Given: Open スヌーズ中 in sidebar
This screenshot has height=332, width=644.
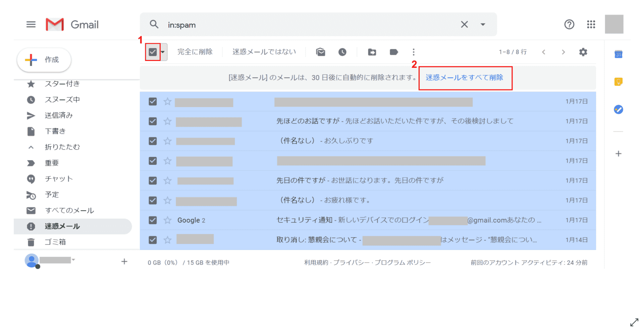Looking at the screenshot, I should [x=62, y=99].
